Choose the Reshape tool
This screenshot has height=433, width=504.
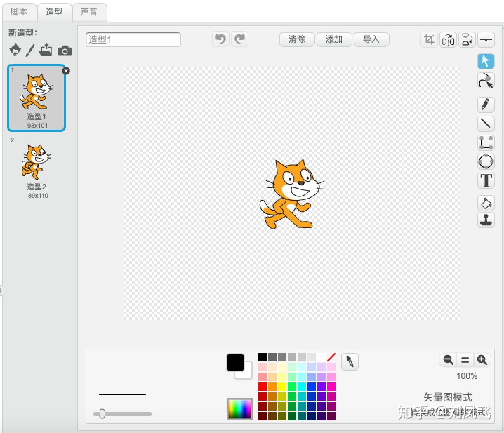486,81
